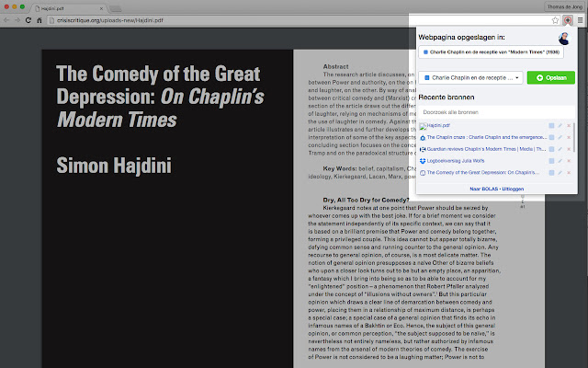Focus the Doorzoek alle bronnen search field
The width and height of the screenshot is (588, 368).
coord(496,112)
